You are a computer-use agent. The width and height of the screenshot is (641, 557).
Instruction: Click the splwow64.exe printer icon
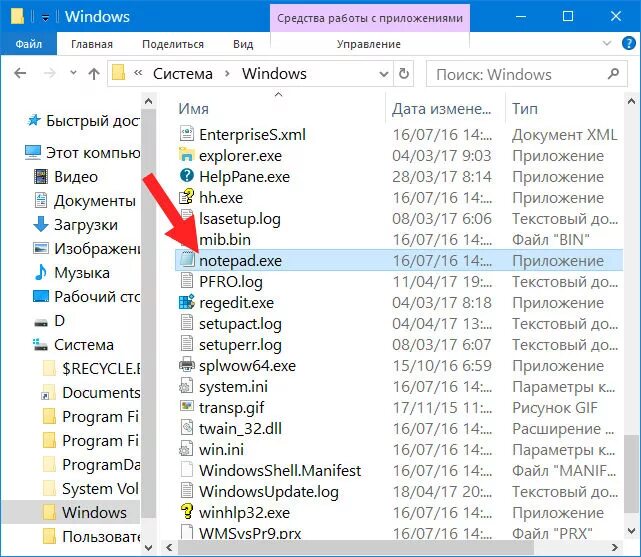coord(186,365)
